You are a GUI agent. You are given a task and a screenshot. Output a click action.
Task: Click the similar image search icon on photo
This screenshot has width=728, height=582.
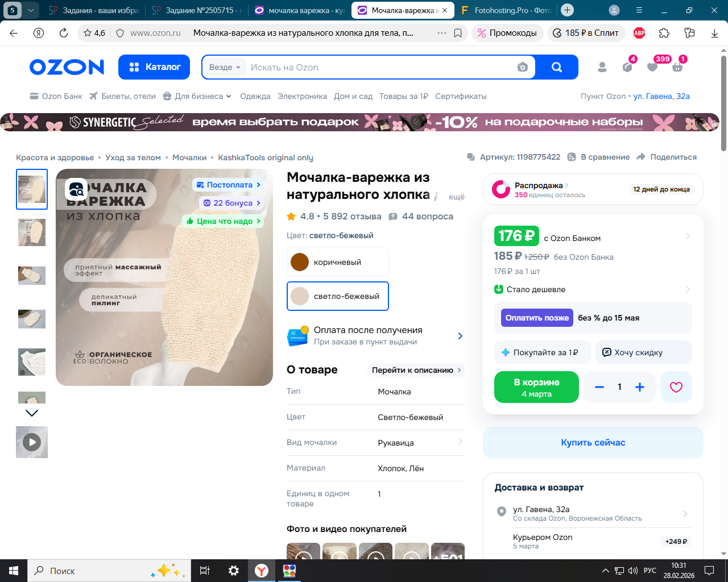point(76,189)
